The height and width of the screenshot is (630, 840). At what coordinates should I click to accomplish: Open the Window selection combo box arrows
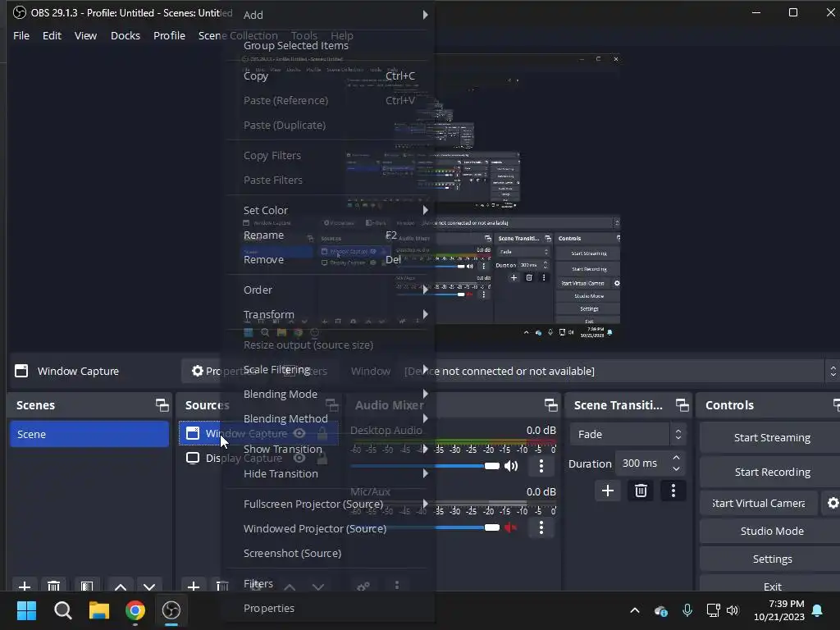833,371
